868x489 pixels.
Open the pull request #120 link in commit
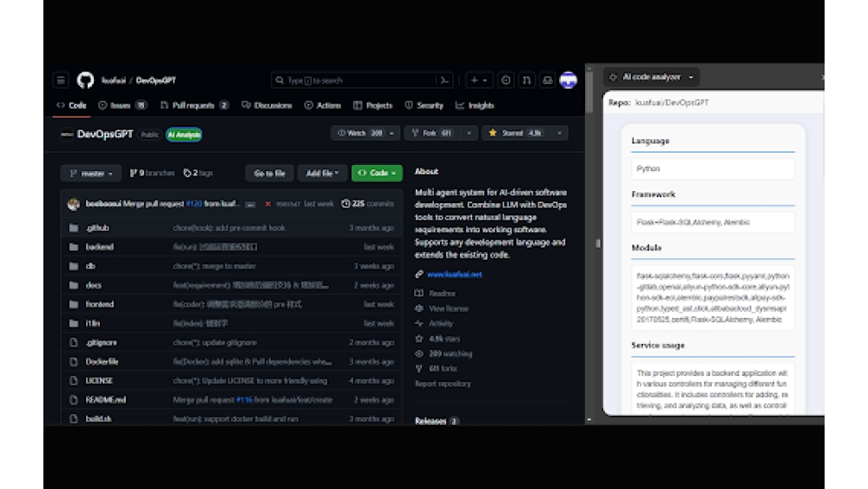194,204
